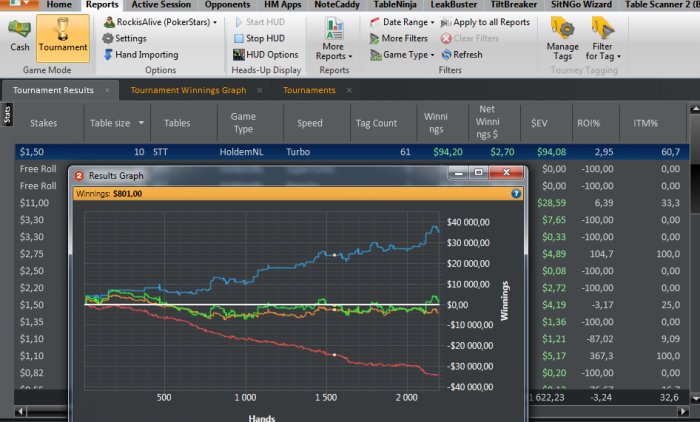Screen dimensions: 700x422
Task: Select the $11,00 stakes row
Action: 34,203
